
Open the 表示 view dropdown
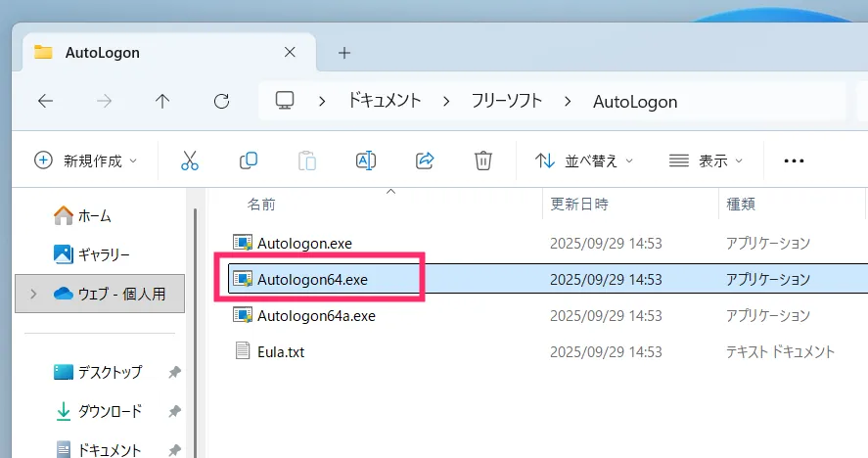(x=706, y=160)
